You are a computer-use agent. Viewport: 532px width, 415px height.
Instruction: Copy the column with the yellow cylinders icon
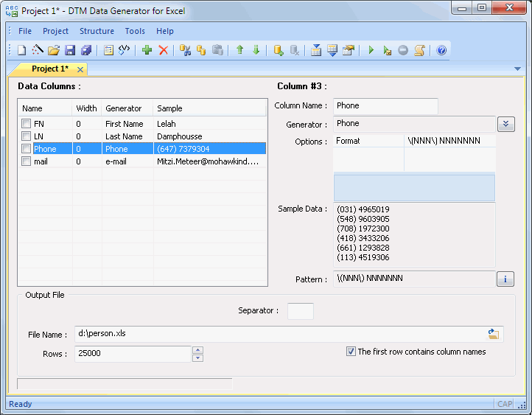point(201,50)
